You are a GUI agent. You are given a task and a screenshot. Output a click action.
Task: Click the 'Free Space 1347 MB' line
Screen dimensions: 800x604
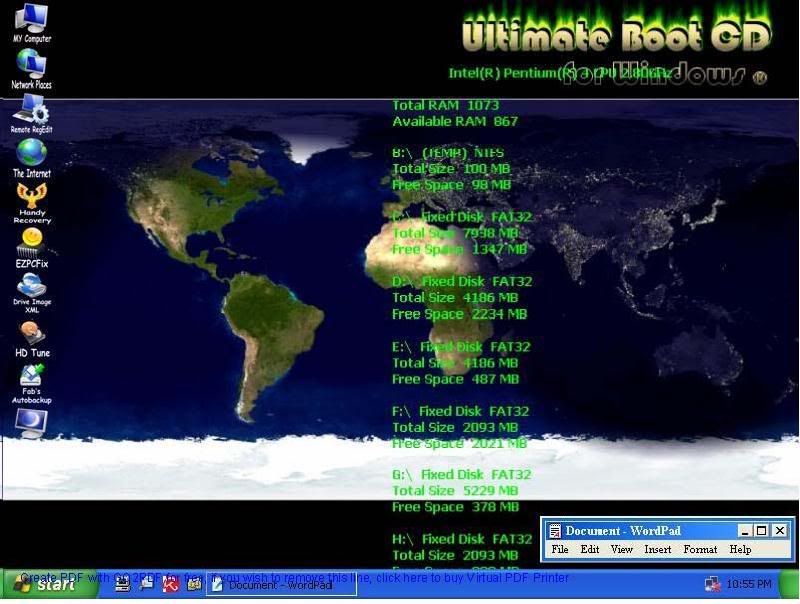click(459, 249)
